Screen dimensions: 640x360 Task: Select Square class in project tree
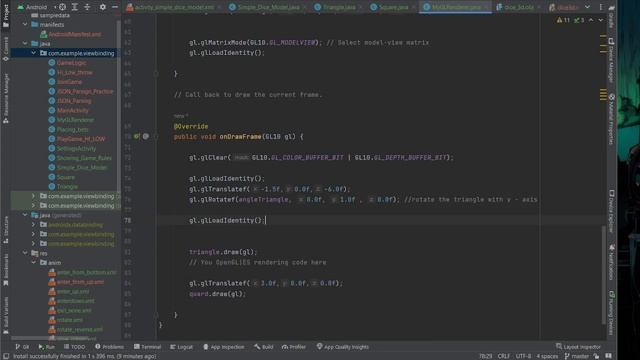[62, 177]
